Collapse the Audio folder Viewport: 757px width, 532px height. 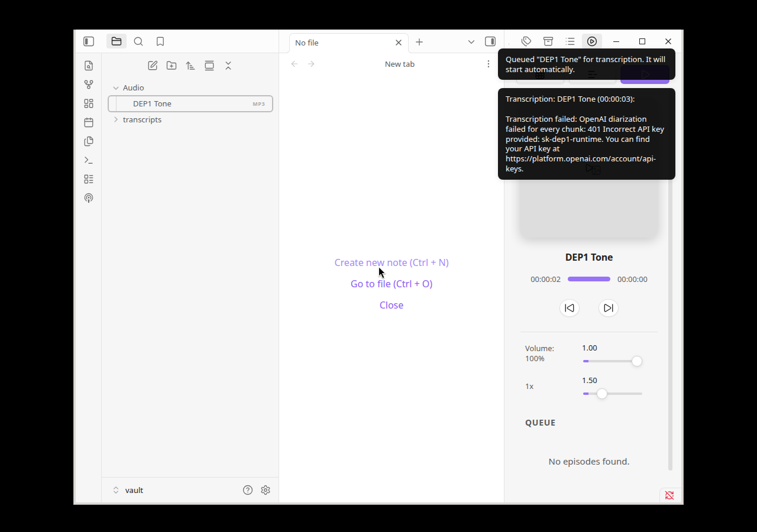[116, 87]
